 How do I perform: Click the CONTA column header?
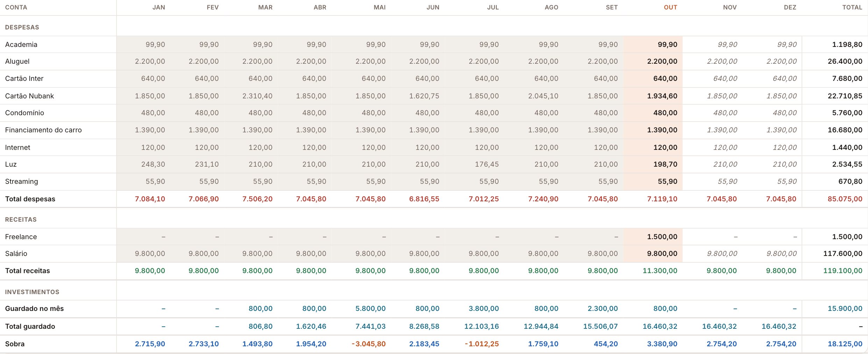click(16, 7)
